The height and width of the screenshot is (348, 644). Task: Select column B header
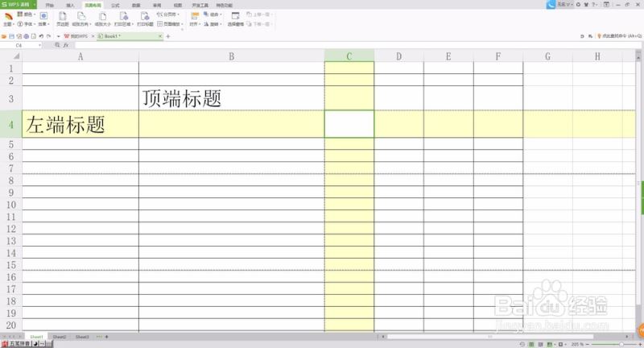pyautogui.click(x=232, y=56)
